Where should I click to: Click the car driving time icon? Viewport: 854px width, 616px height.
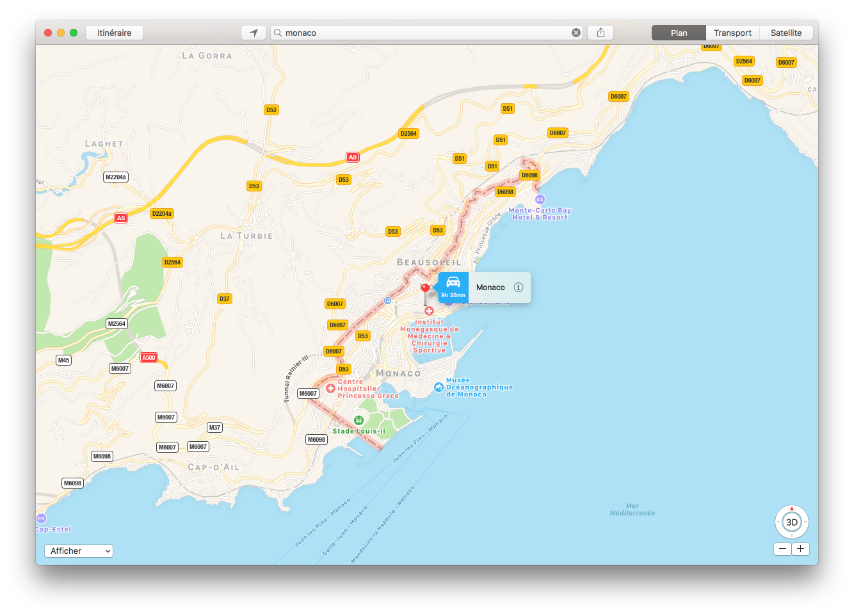(453, 287)
